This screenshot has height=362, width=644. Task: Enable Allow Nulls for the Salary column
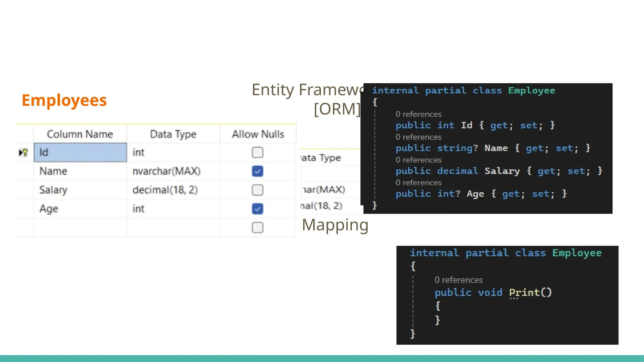point(258,190)
